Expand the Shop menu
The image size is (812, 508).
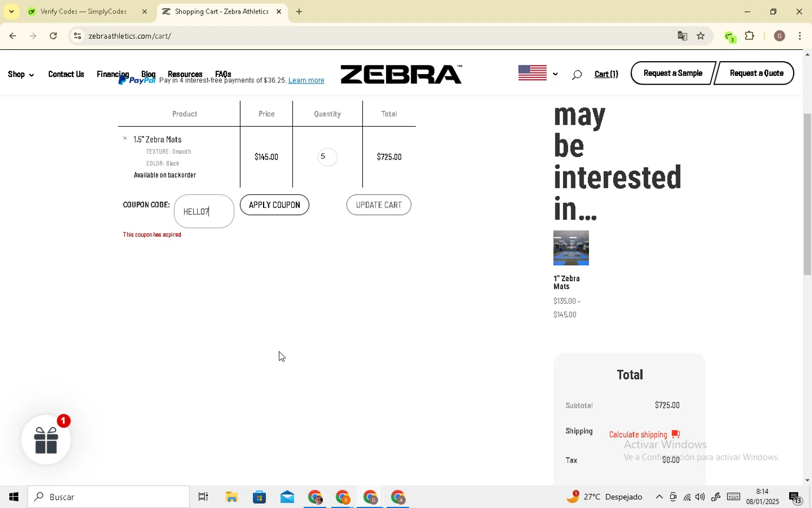21,75
